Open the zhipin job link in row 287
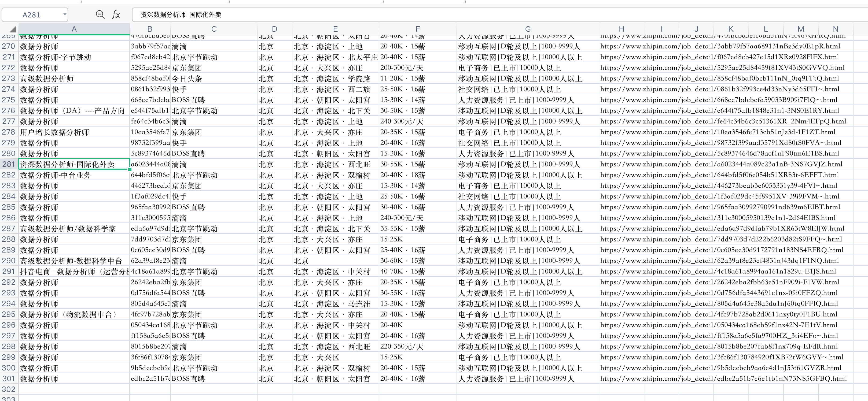 click(x=722, y=229)
